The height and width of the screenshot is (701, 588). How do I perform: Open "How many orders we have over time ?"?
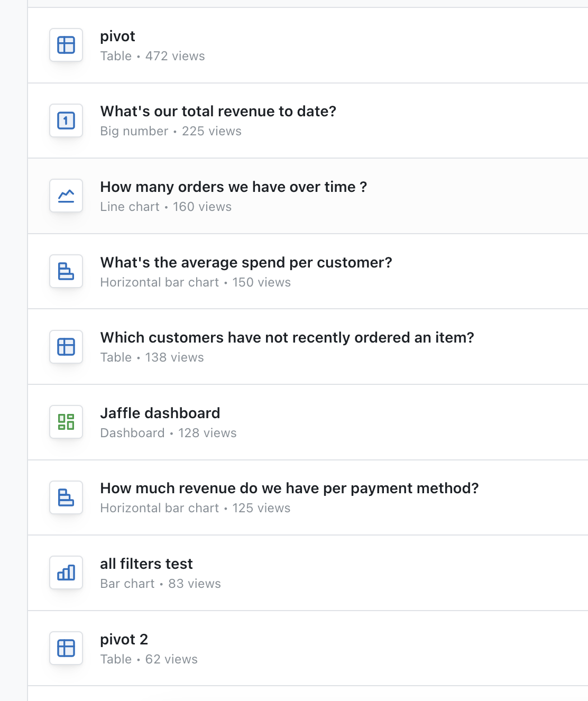[233, 187]
